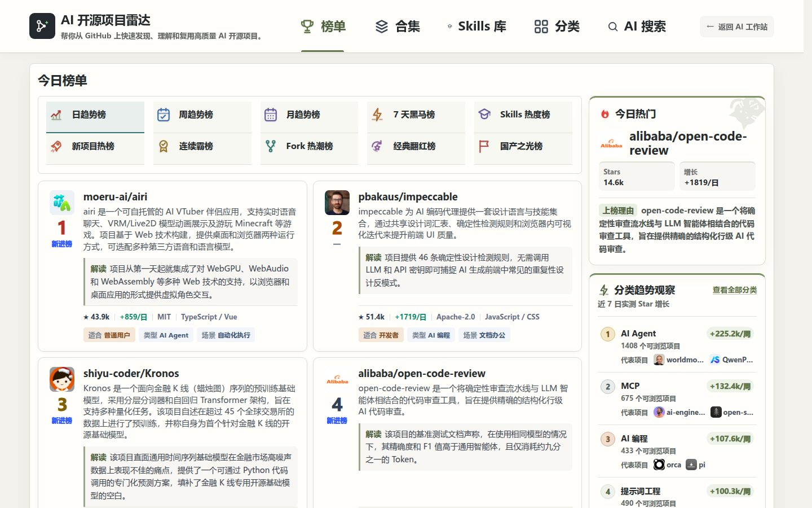Click the Alibaba logo in 今日热门 panel
812x508 pixels.
(x=611, y=143)
